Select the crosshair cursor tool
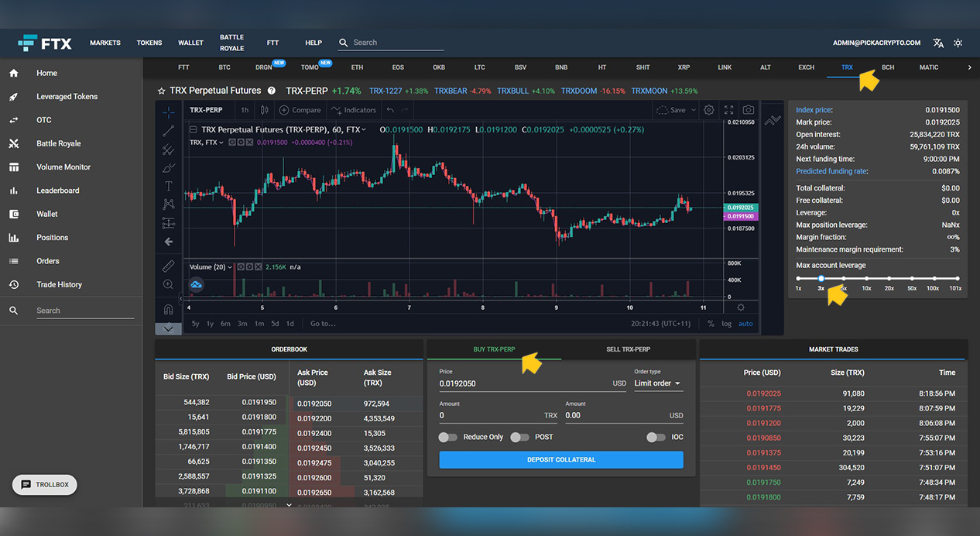 pyautogui.click(x=168, y=112)
